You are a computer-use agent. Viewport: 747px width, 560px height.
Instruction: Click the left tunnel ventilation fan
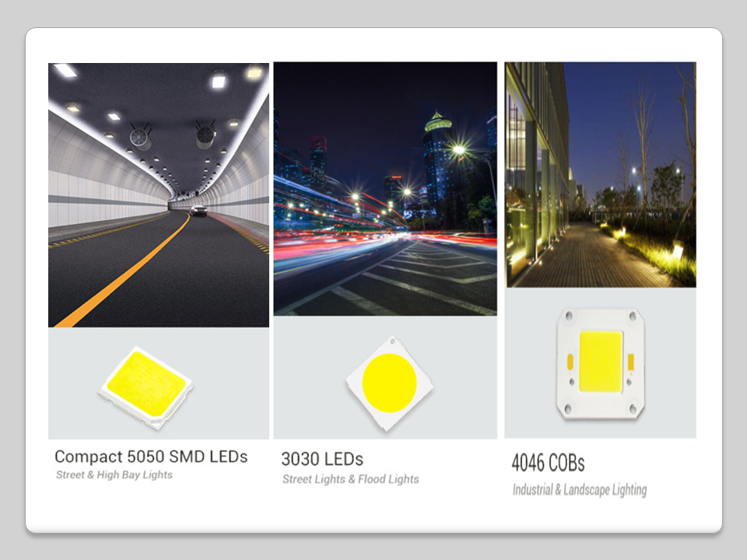coord(141,138)
